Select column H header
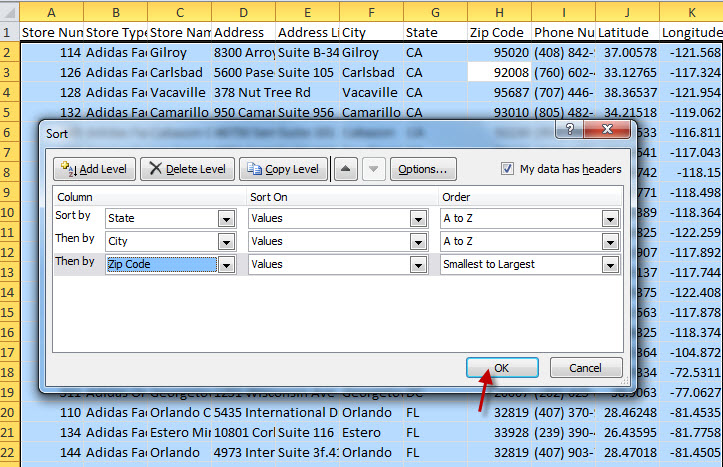 pos(499,12)
